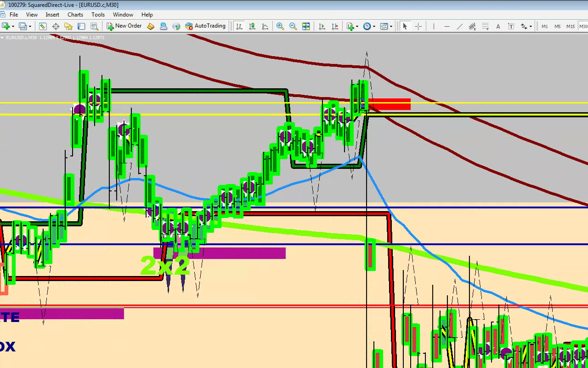Switch to the M15 timeframe
The image size is (588, 368).
pyautogui.click(x=570, y=26)
